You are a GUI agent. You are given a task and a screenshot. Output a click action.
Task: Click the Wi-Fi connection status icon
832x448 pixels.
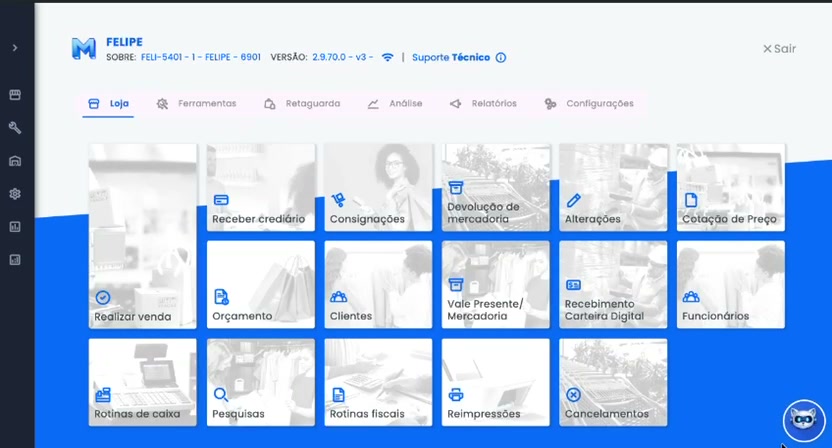click(387, 57)
